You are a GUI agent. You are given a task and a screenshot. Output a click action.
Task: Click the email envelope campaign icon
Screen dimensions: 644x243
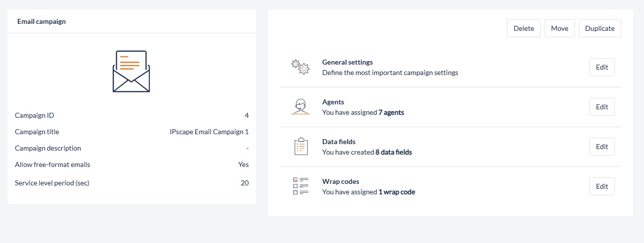[131, 71]
